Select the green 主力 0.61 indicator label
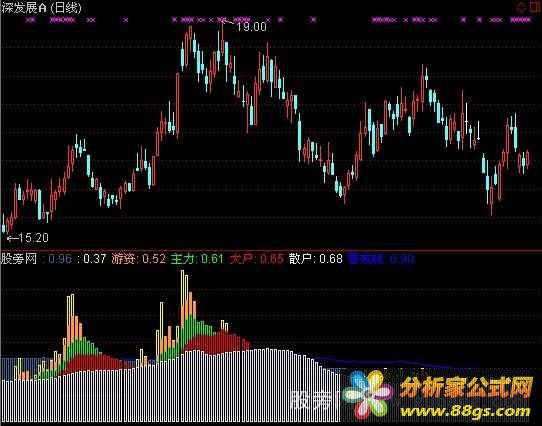 point(197,259)
